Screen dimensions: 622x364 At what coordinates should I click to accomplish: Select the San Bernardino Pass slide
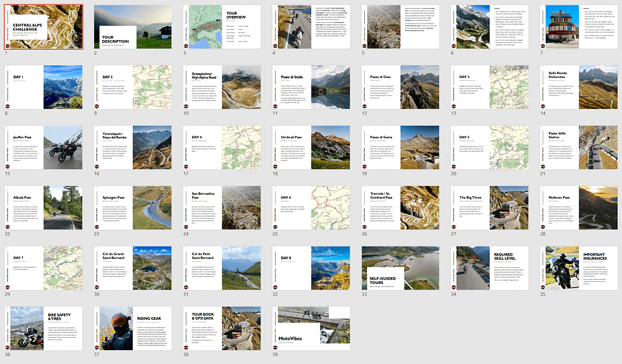point(222,208)
